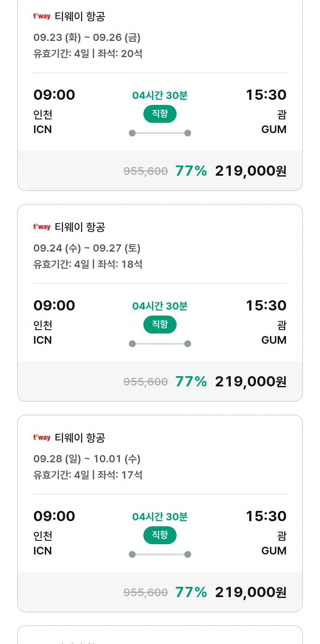The height and width of the screenshot is (644, 320).
Task: Click t'way logo on 09.23 flight card
Action: 42,17
